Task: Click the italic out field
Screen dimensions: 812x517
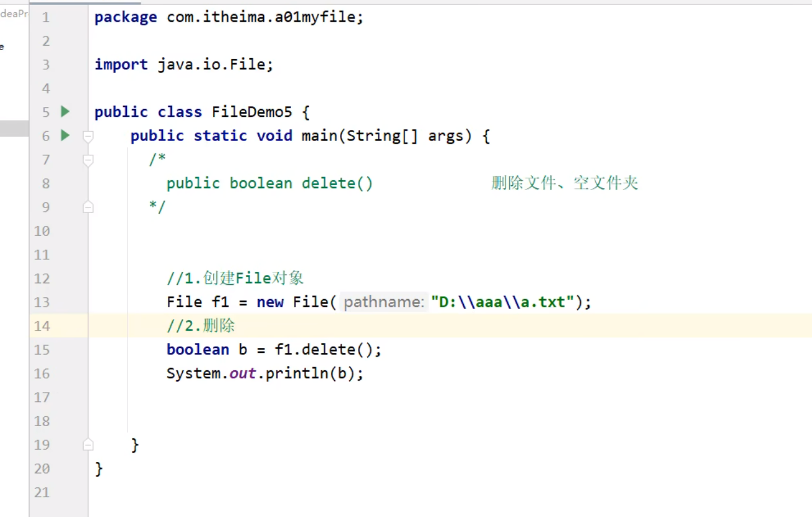Action: [x=243, y=373]
